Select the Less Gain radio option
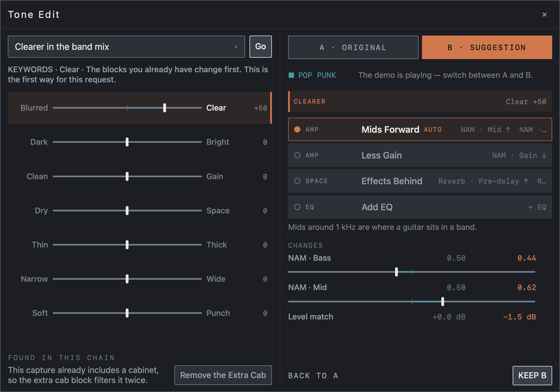Viewport: 560px width, 392px height. (x=297, y=155)
